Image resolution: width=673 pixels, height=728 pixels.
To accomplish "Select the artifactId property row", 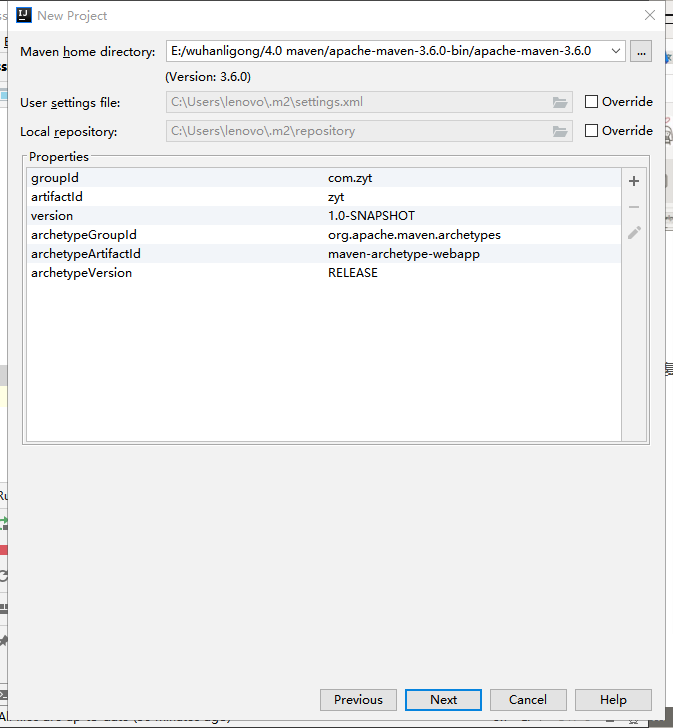I will coord(324,197).
